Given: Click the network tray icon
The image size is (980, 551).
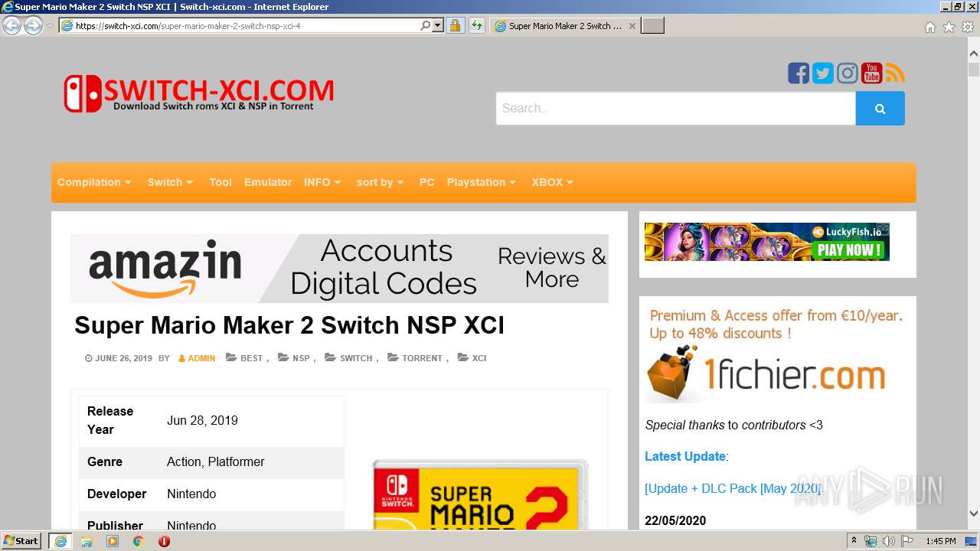Looking at the screenshot, I should [871, 541].
